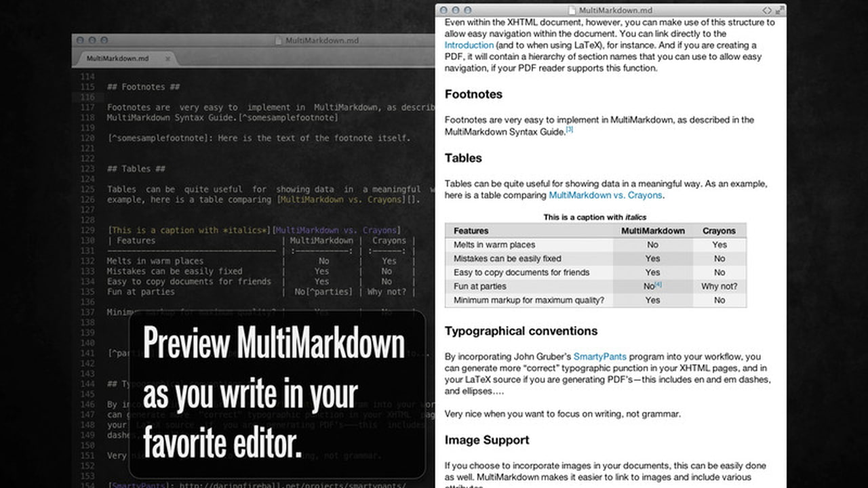Minimize the preview window

[455, 10]
